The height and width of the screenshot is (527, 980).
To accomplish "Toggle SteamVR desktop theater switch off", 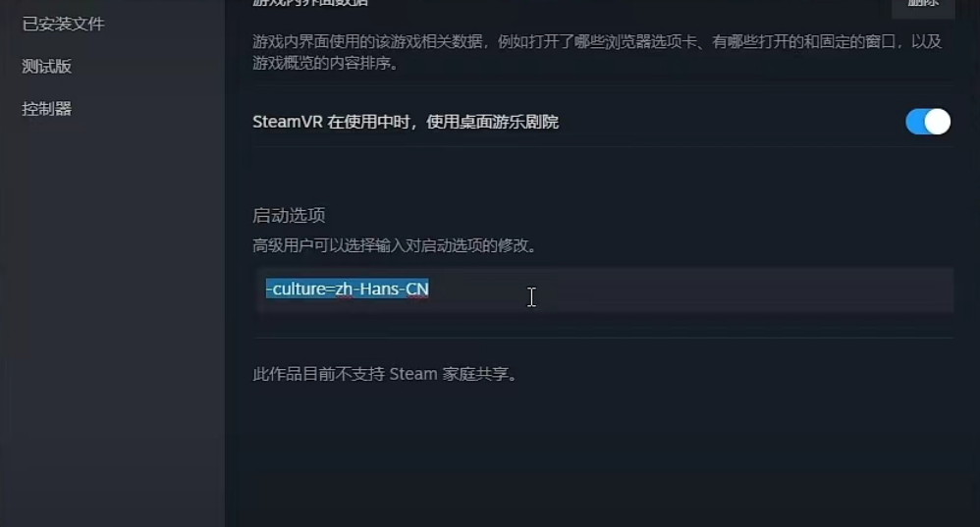I will click(928, 122).
